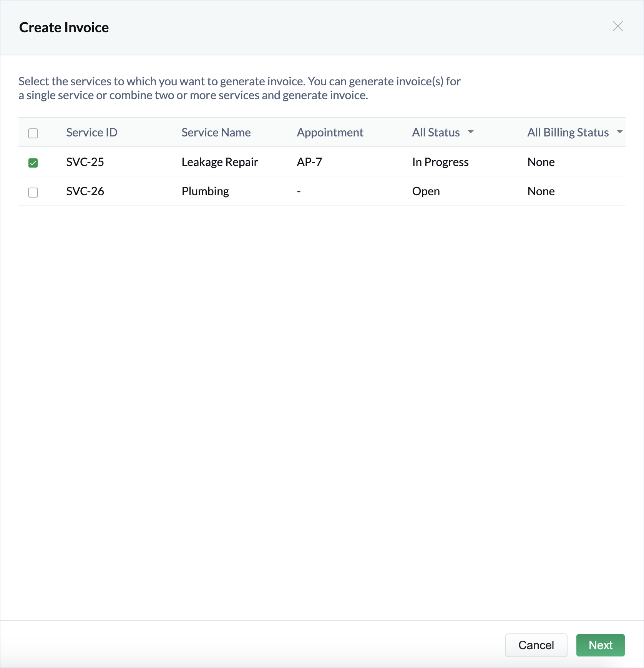Select the SVC-25 service ID cell
644x668 pixels.
85,162
